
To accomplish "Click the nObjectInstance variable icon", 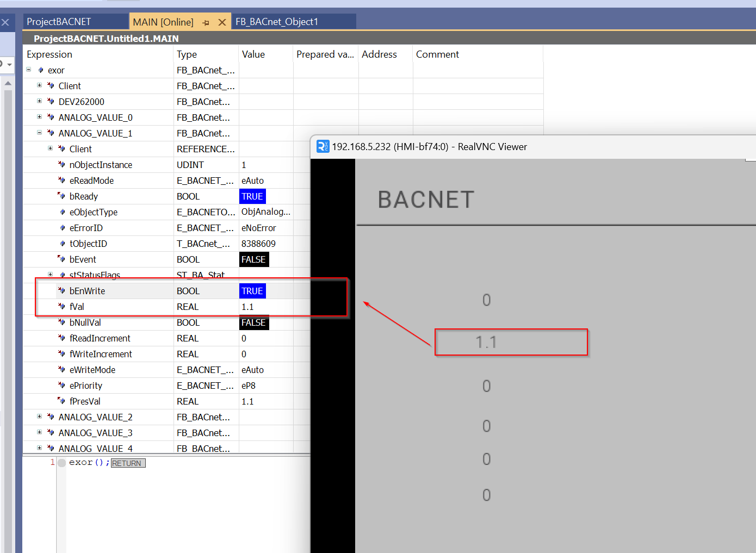I will [61, 165].
